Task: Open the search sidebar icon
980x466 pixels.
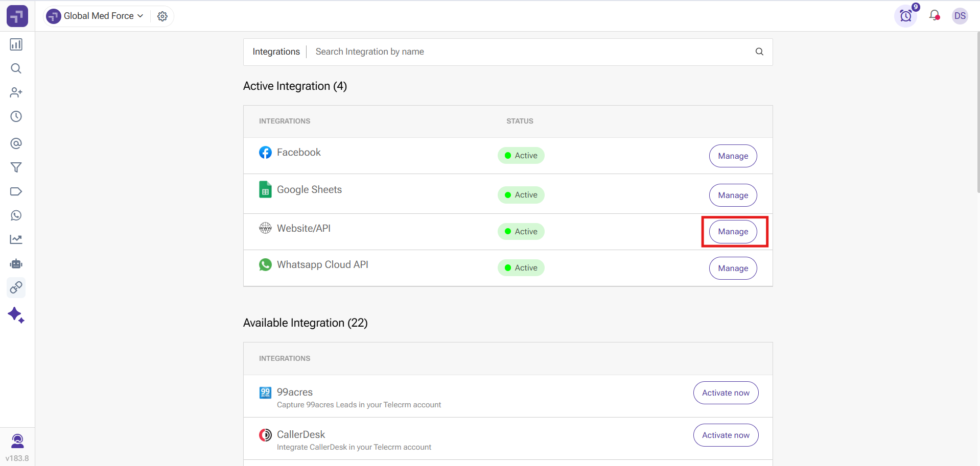Action: pos(16,68)
